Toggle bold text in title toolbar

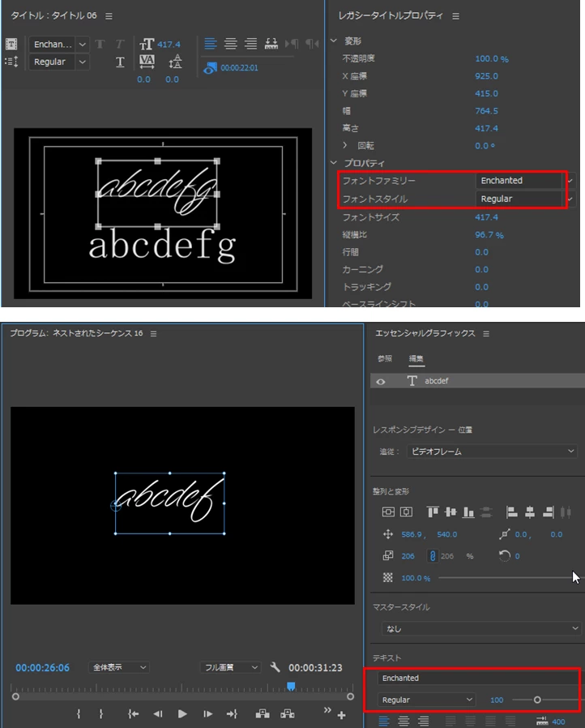pos(100,44)
